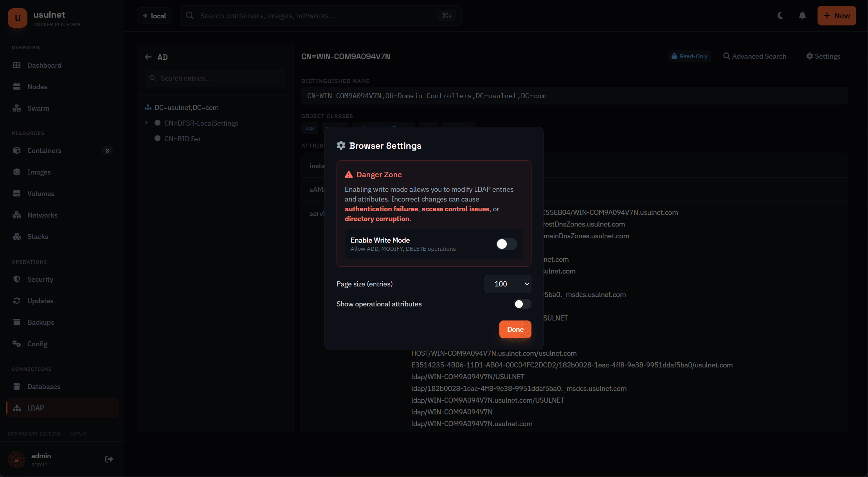The image size is (868, 477).
Task: Open notifications via the bell icon
Action: 802,15
